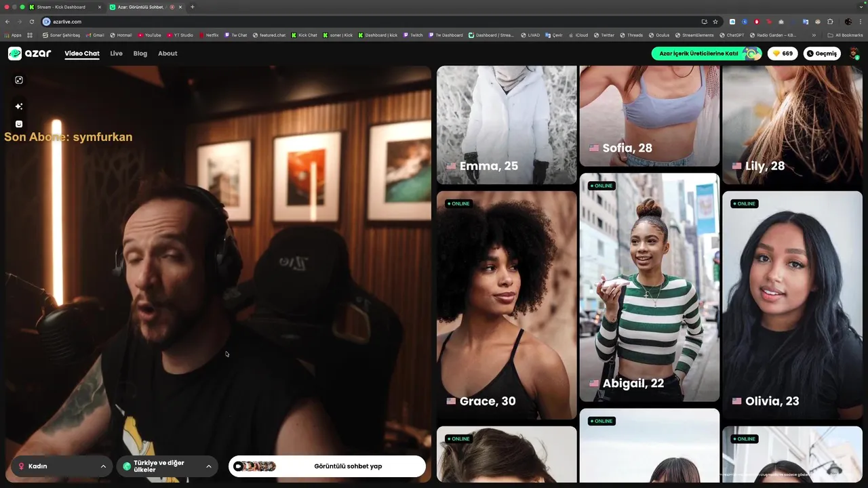Click Azar İçerik Üreticilerine Katıl button
868x488 pixels.
click(x=707, y=54)
